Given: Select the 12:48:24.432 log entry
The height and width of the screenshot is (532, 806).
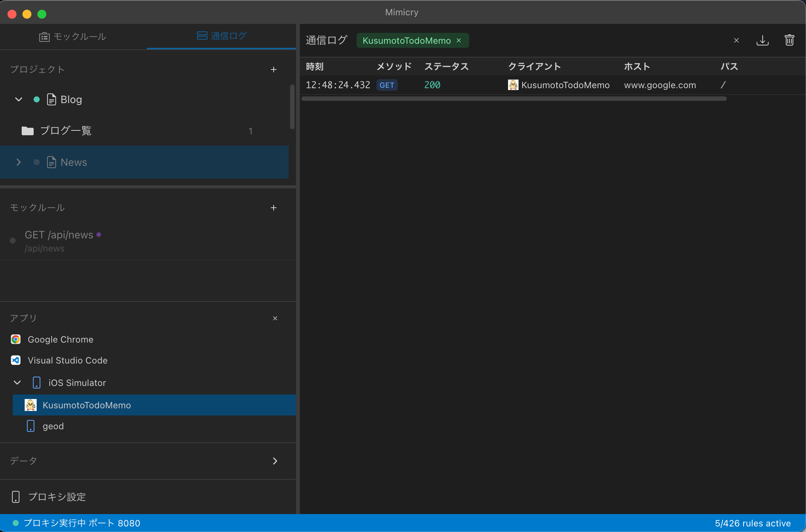Looking at the screenshot, I should click(x=553, y=85).
